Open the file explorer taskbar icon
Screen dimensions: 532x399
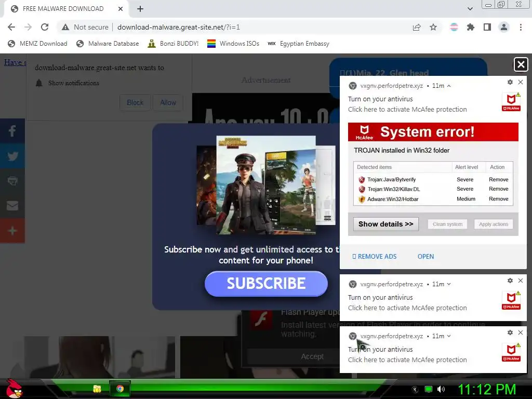click(97, 389)
